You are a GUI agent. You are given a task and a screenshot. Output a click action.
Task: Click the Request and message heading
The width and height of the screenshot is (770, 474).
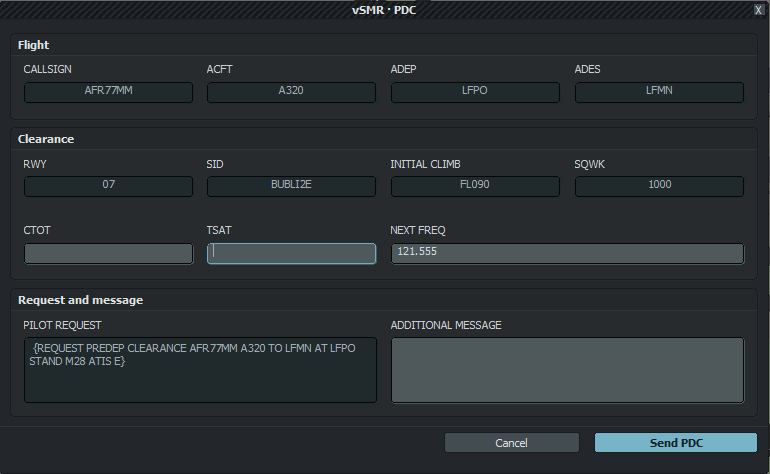pos(81,300)
